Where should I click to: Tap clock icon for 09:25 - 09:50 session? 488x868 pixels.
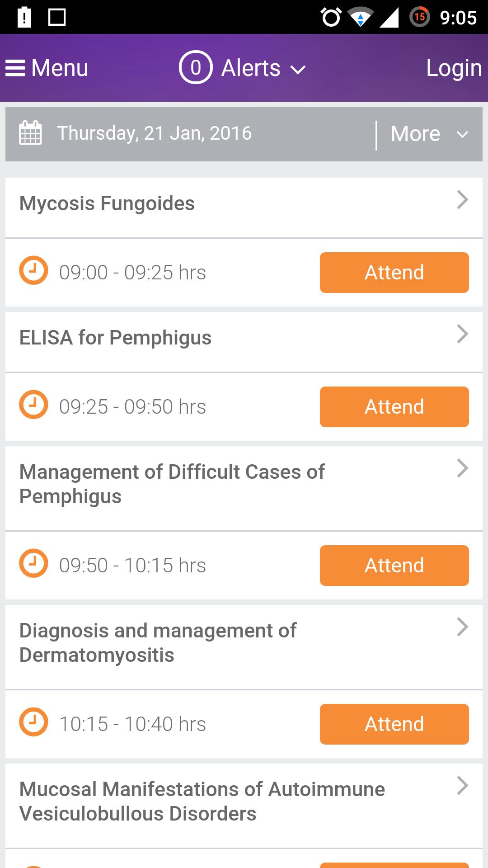tap(33, 405)
